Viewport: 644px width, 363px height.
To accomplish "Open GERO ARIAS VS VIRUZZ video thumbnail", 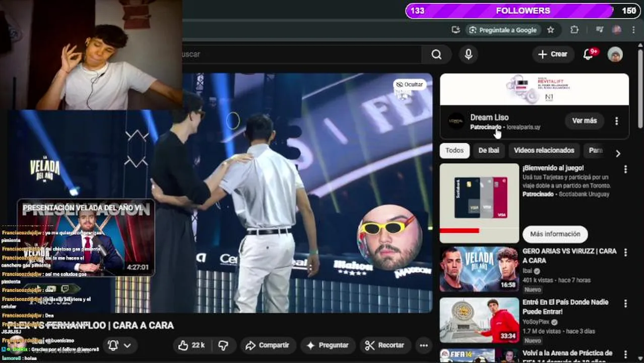I will (x=479, y=269).
